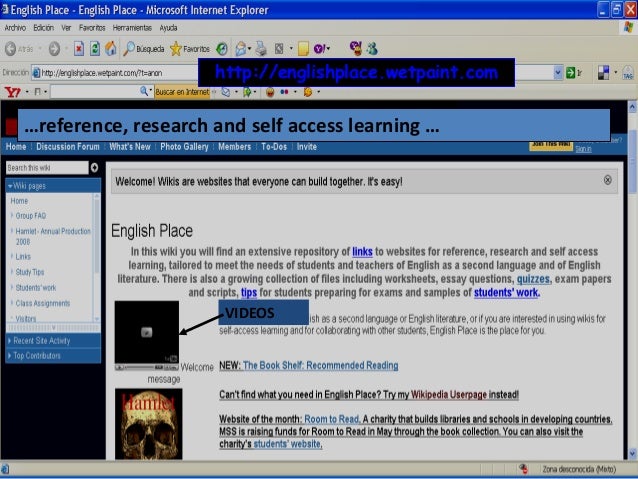Expand the Group FAQ tree item
Viewport: 638px width, 479px height.
pos(12,215)
